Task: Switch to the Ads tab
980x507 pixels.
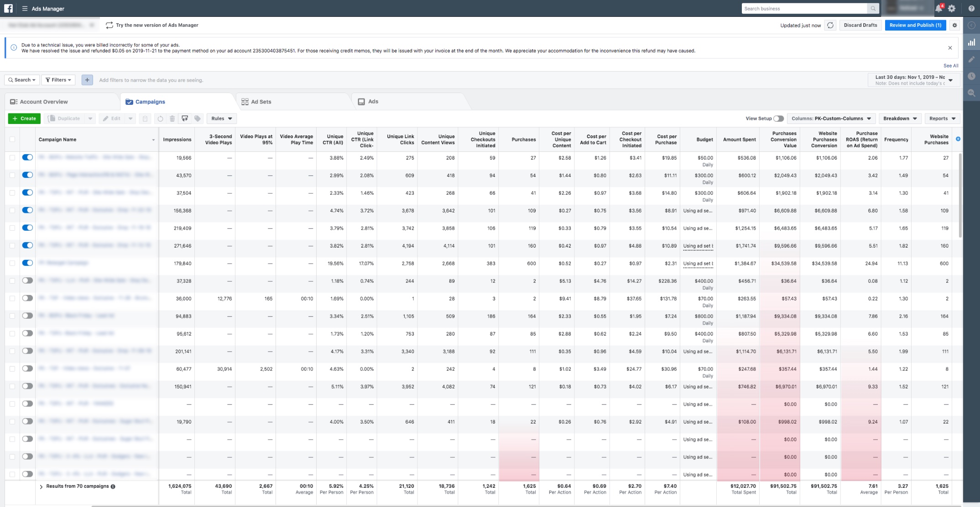Action: pos(410,102)
